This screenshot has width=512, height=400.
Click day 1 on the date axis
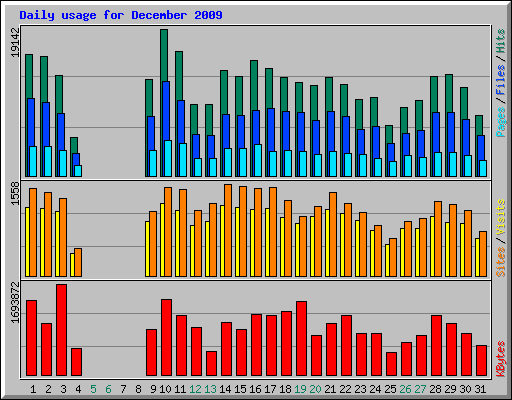[33, 389]
